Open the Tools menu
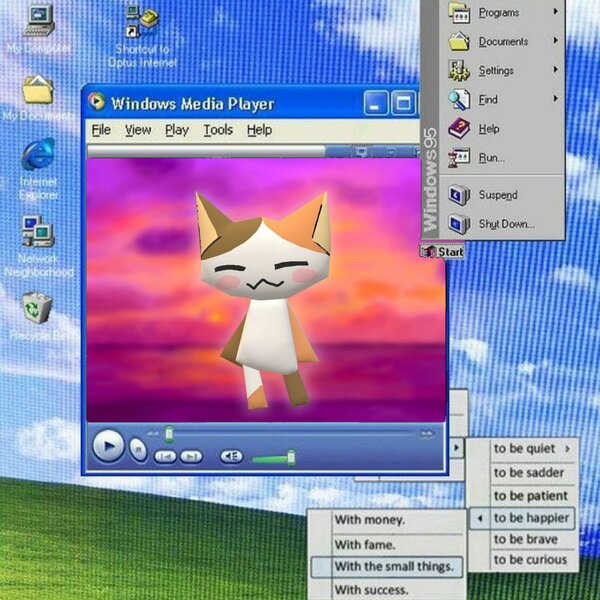This screenshot has height=600, width=600. (x=218, y=130)
